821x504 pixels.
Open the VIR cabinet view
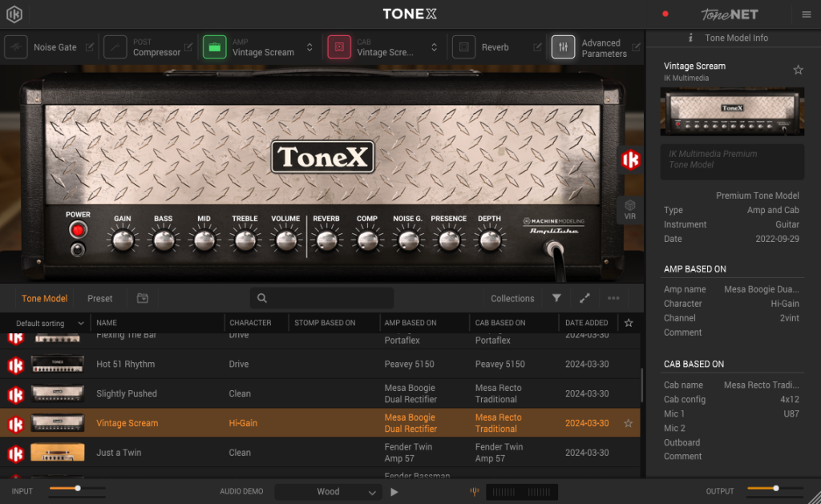point(630,210)
